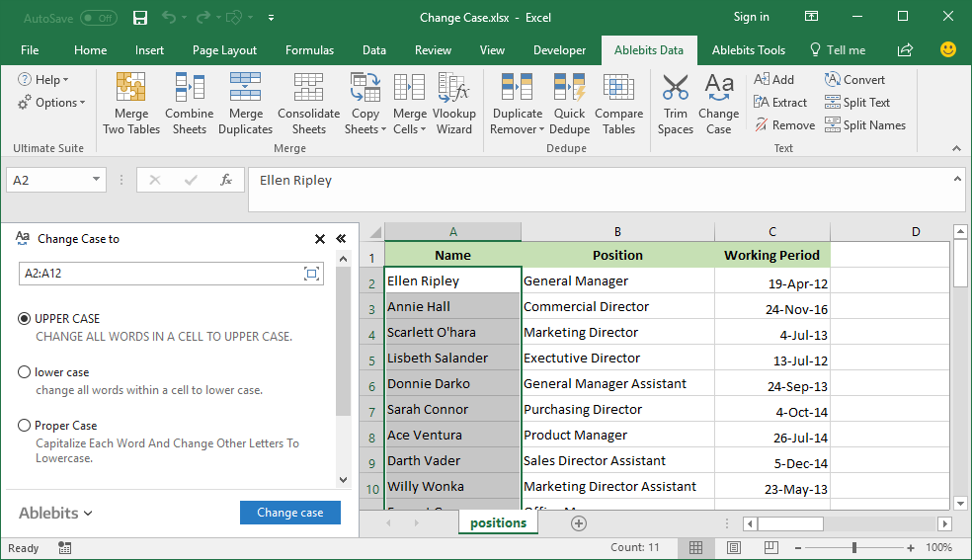Add a new sheet with plus button
Screen dimensions: 972x560
(x=579, y=523)
